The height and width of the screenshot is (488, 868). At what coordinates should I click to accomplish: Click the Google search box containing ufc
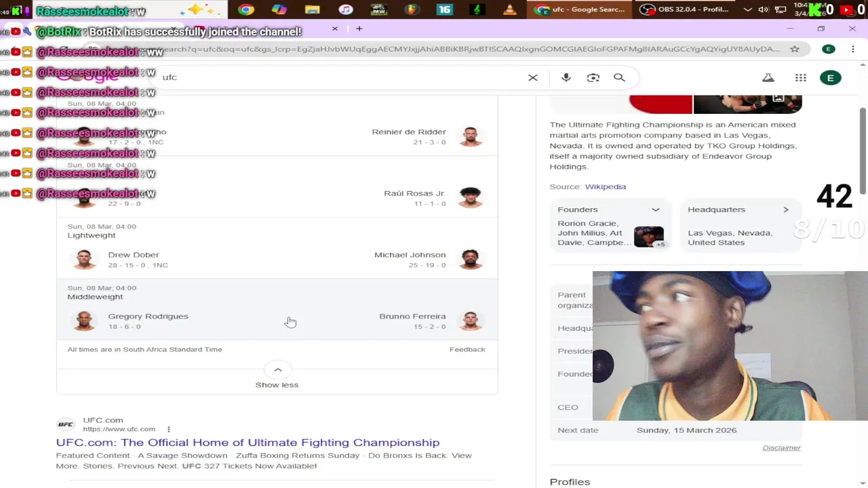pyautogui.click(x=339, y=77)
